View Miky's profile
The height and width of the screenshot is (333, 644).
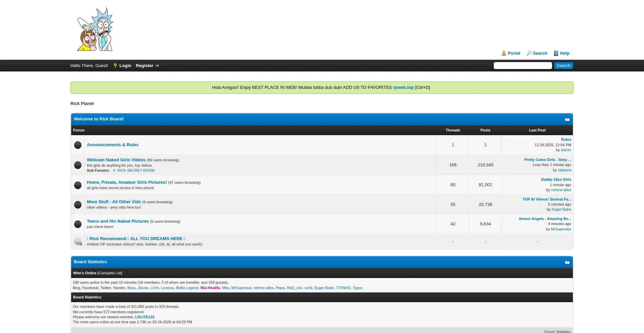225,288
